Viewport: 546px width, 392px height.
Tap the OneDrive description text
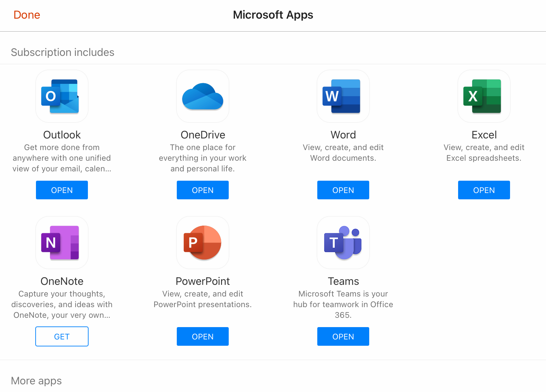(x=203, y=158)
